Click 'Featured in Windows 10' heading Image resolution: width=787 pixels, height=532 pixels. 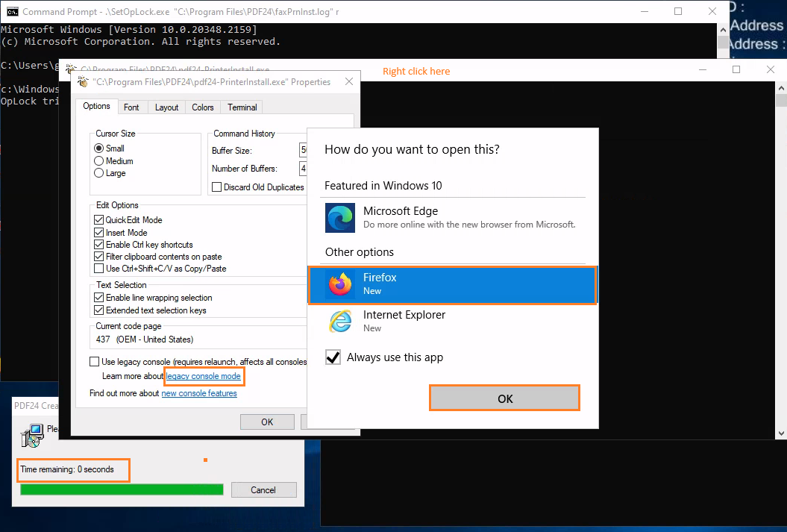[383, 186]
